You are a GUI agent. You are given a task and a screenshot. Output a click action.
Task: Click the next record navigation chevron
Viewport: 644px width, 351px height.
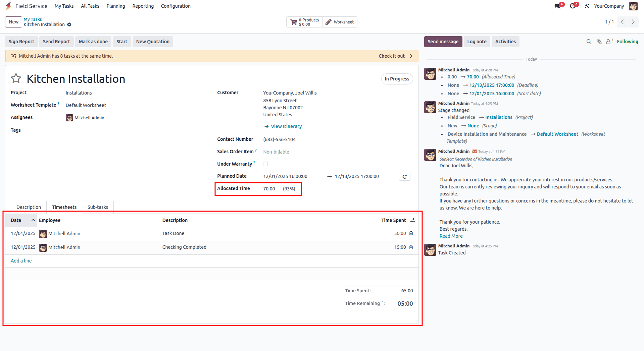tap(633, 22)
